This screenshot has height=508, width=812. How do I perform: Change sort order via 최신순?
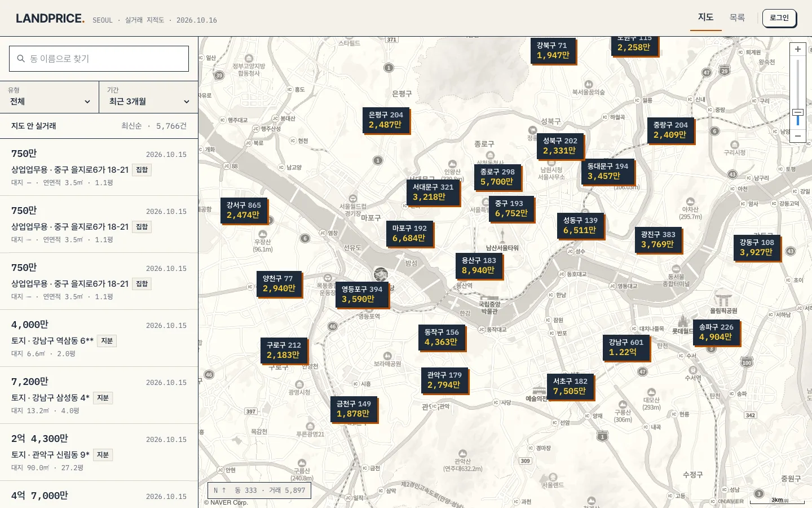[x=131, y=126]
